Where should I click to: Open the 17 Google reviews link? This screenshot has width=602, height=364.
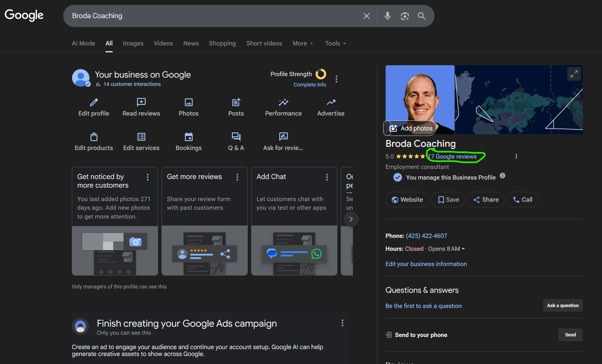coord(452,157)
